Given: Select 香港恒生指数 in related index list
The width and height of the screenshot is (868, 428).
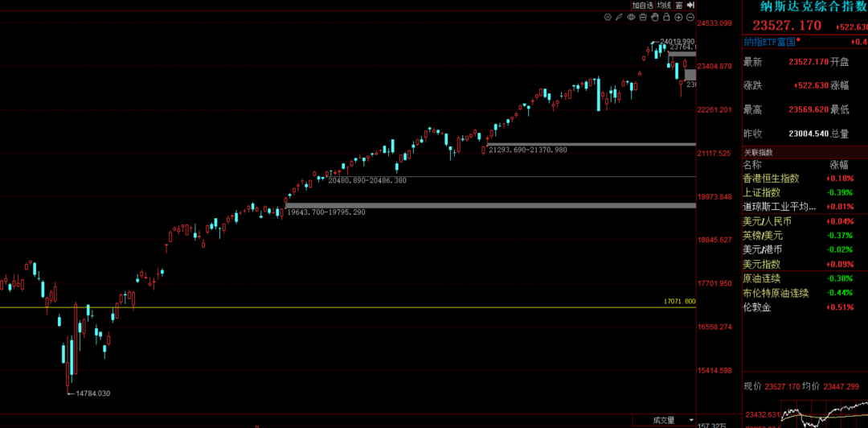Looking at the screenshot, I should 771,179.
